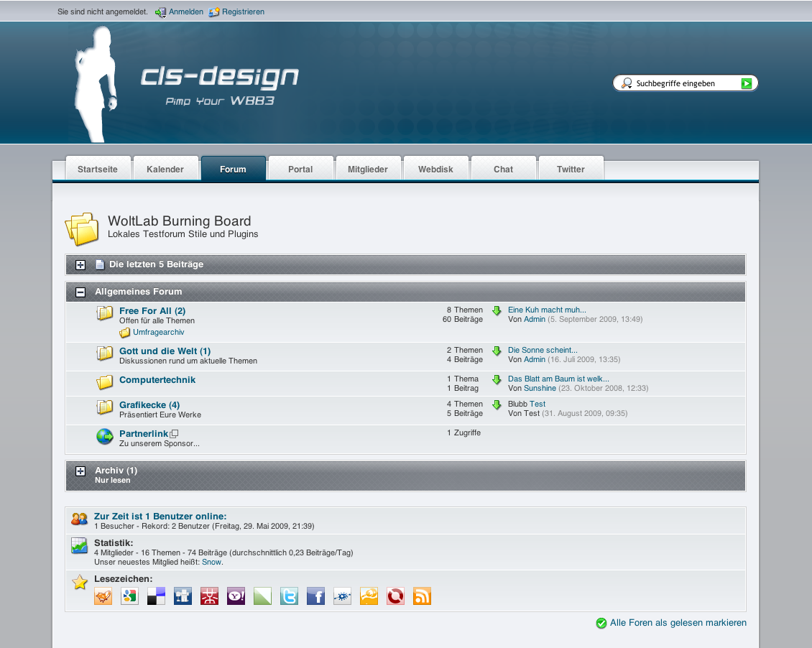Click green search submit arrow button

coord(747,83)
